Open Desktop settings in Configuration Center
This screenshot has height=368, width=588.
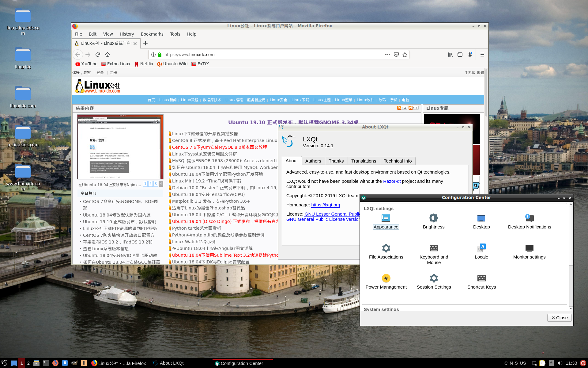tap(481, 222)
